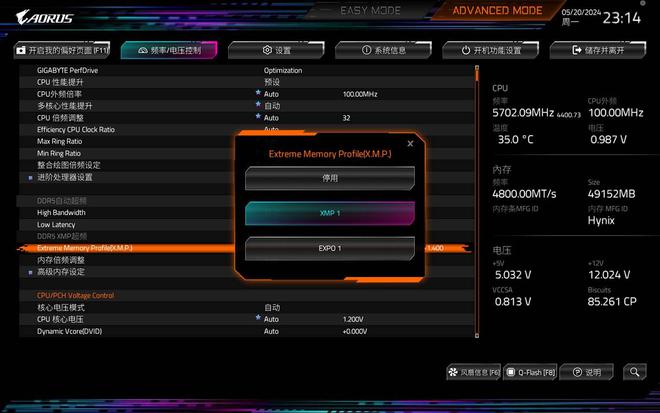Click the star beside 多核心性能提升 value
The image size is (660, 413).
[258, 104]
